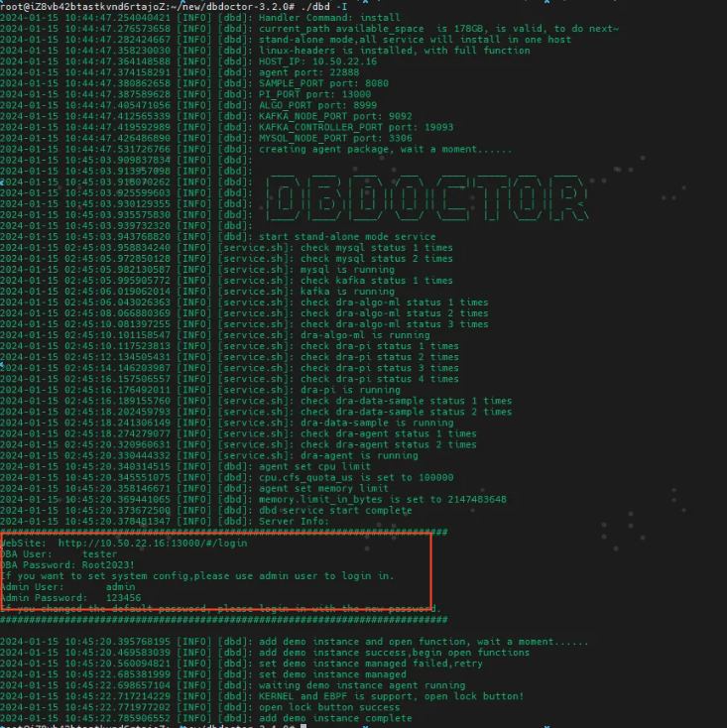This screenshot has width=727, height=728.
Task: Select 'SAMPLE_PORT port: 8080' entry
Action: [323, 83]
